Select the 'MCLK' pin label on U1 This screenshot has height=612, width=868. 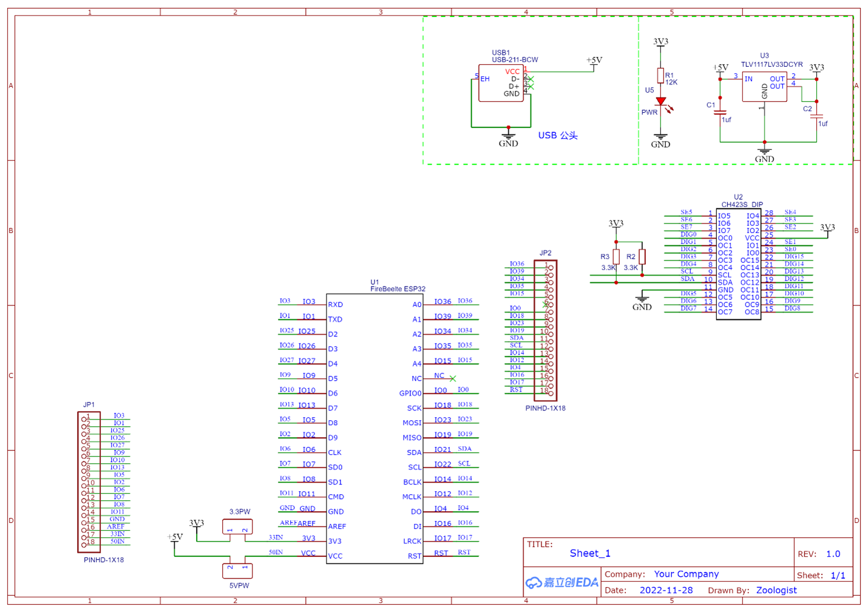coord(412,497)
